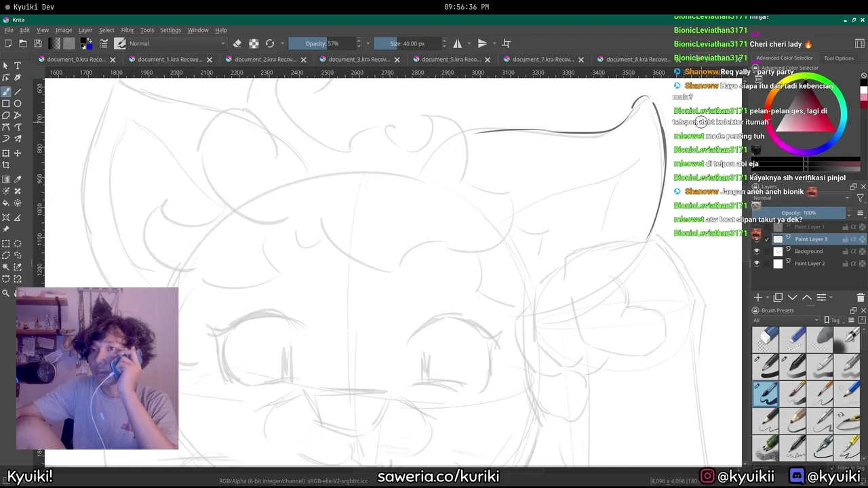This screenshot has height=488, width=868.
Task: Select the Transform tool
Action: (6, 153)
